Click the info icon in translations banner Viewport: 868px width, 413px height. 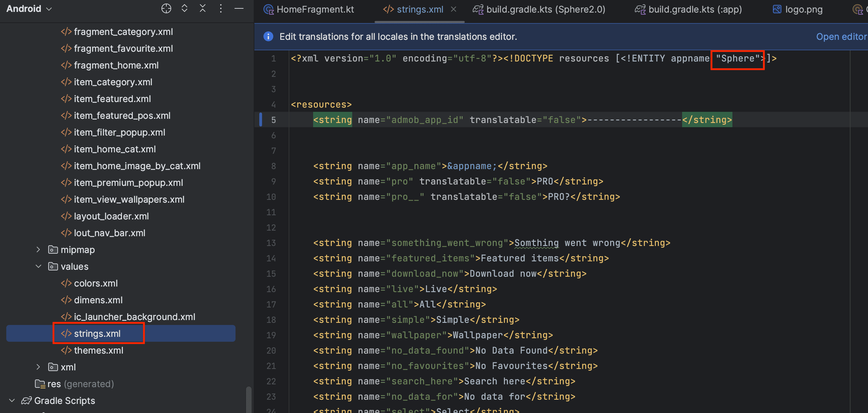pyautogui.click(x=268, y=36)
